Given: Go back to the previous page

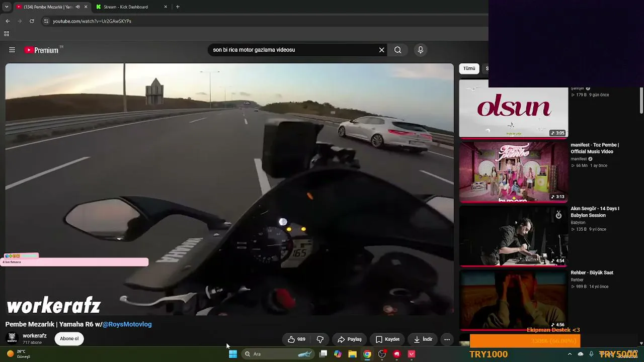Looking at the screenshot, I should coord(8,21).
